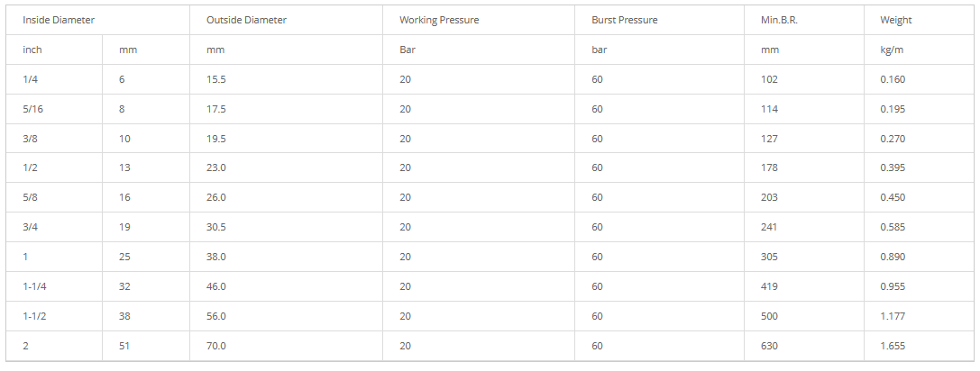
Task: Click the Inside Diameter column header
Action: pyautogui.click(x=59, y=20)
